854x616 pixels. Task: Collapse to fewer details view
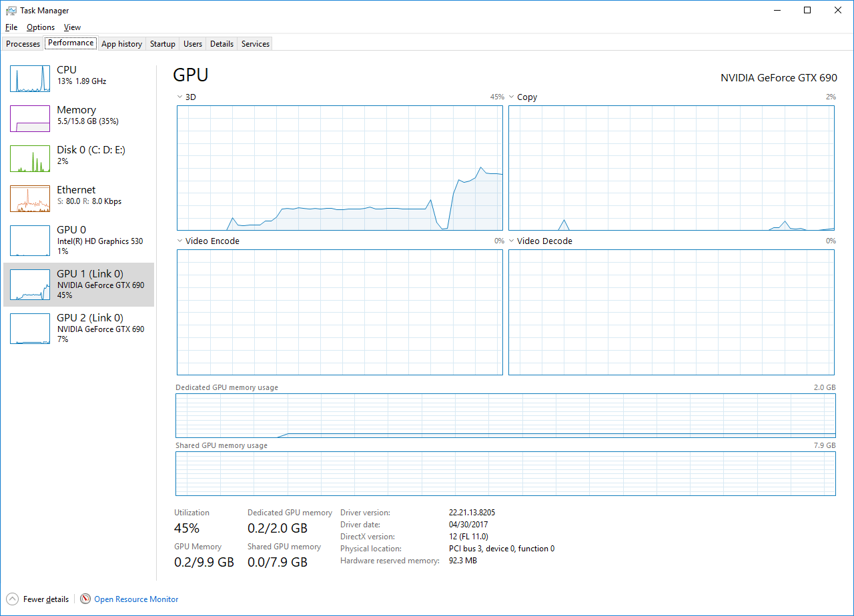coord(47,599)
